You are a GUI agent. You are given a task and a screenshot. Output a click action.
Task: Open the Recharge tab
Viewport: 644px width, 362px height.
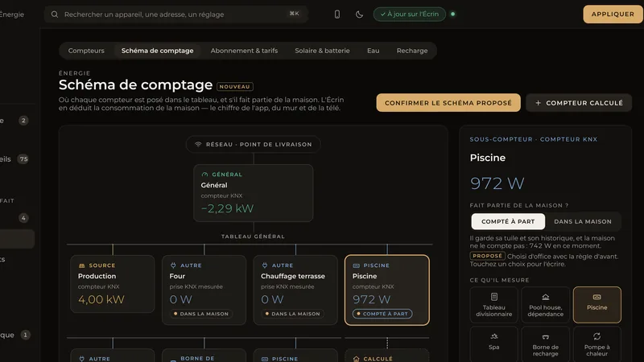pos(412,51)
